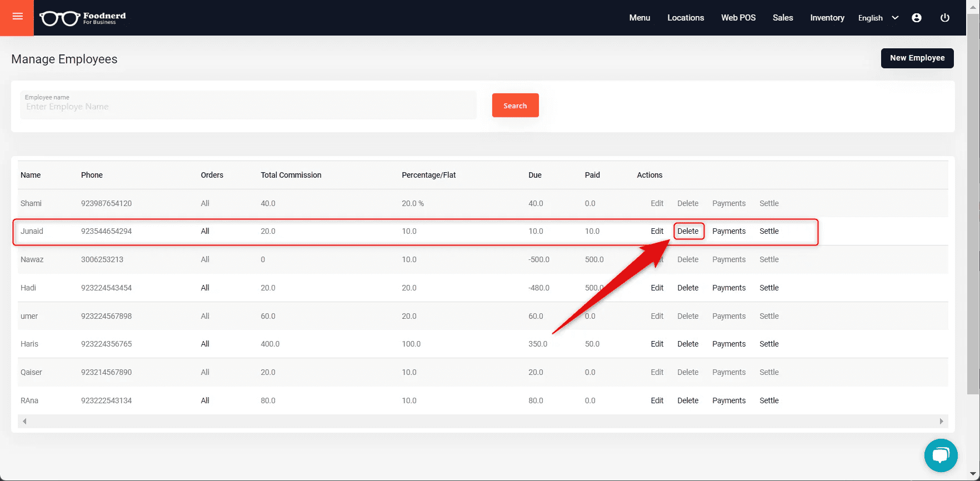Click the 20.0 % percentage cell
The height and width of the screenshot is (481, 980).
tap(413, 203)
